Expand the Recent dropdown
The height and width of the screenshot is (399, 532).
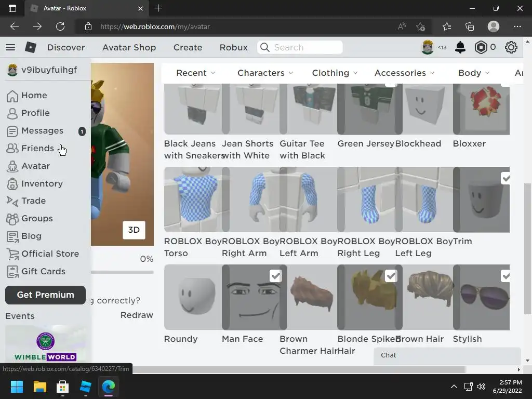pyautogui.click(x=196, y=73)
